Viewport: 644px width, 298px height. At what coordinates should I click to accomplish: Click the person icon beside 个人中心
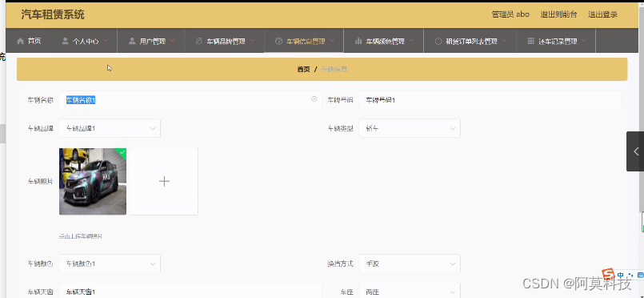(x=65, y=41)
